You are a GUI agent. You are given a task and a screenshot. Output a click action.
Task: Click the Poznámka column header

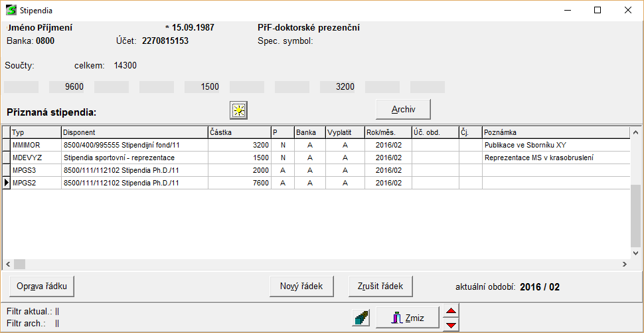(555, 132)
